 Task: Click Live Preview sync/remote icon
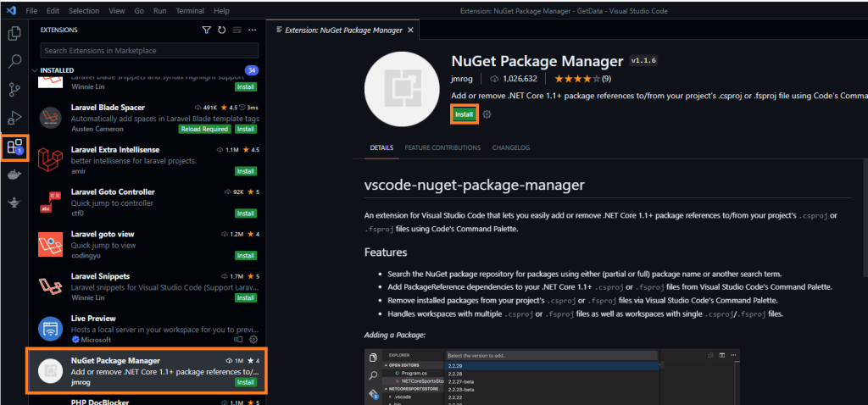[238, 339]
